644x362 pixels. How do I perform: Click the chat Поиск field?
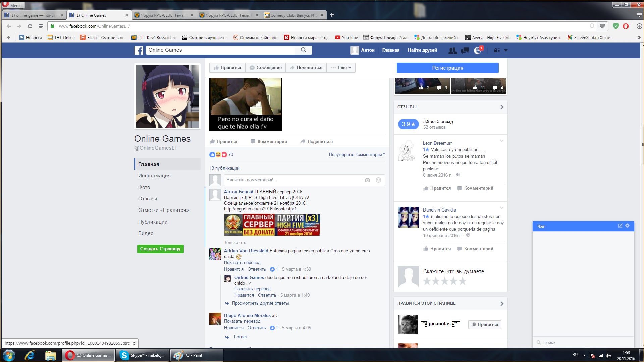tap(583, 342)
